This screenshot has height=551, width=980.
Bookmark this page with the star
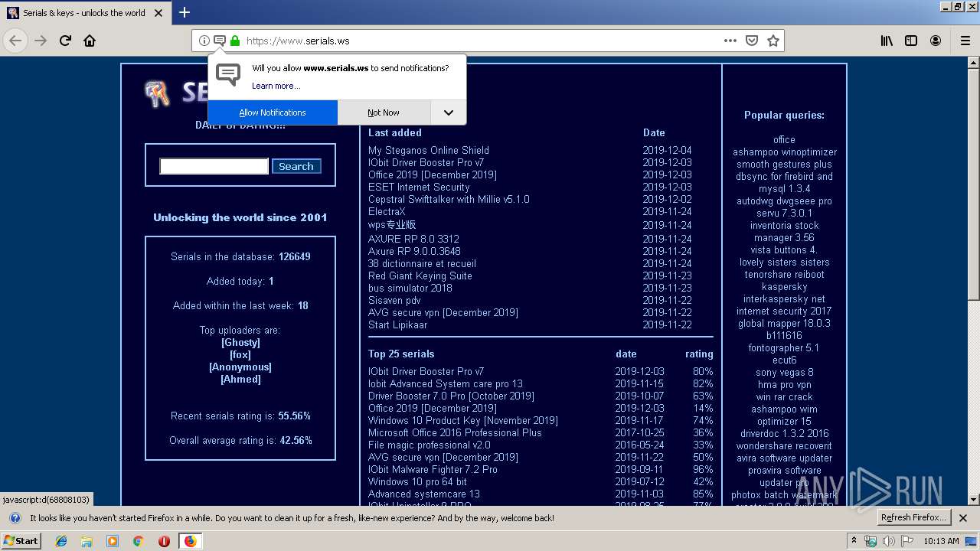click(x=773, y=41)
